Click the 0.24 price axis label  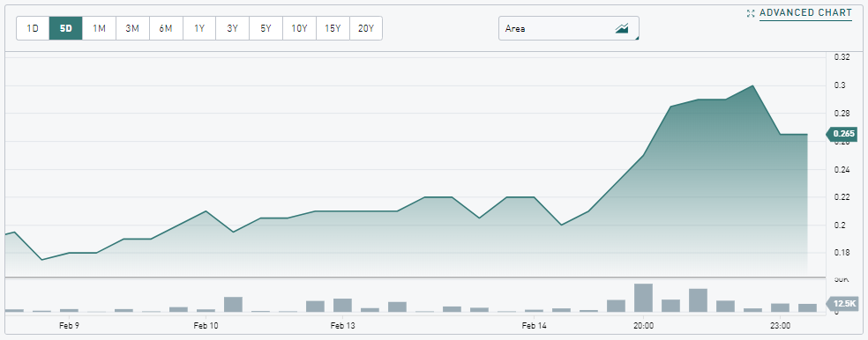click(842, 169)
